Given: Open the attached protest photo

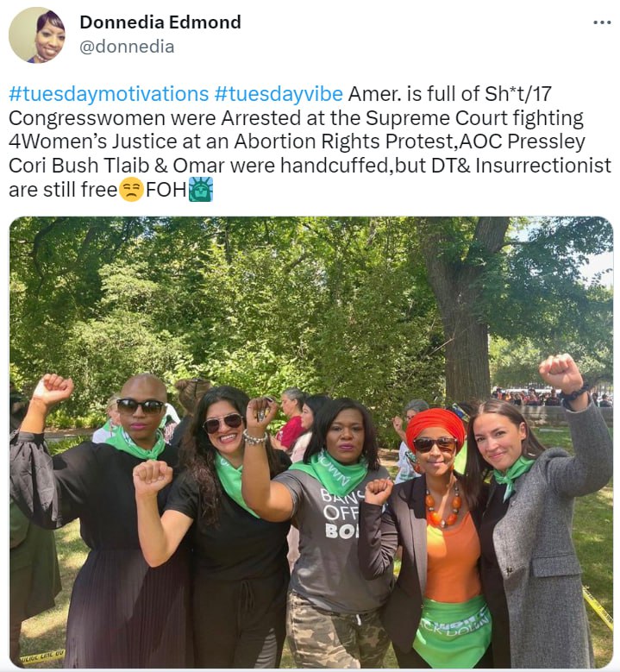Looking at the screenshot, I should point(311,443).
